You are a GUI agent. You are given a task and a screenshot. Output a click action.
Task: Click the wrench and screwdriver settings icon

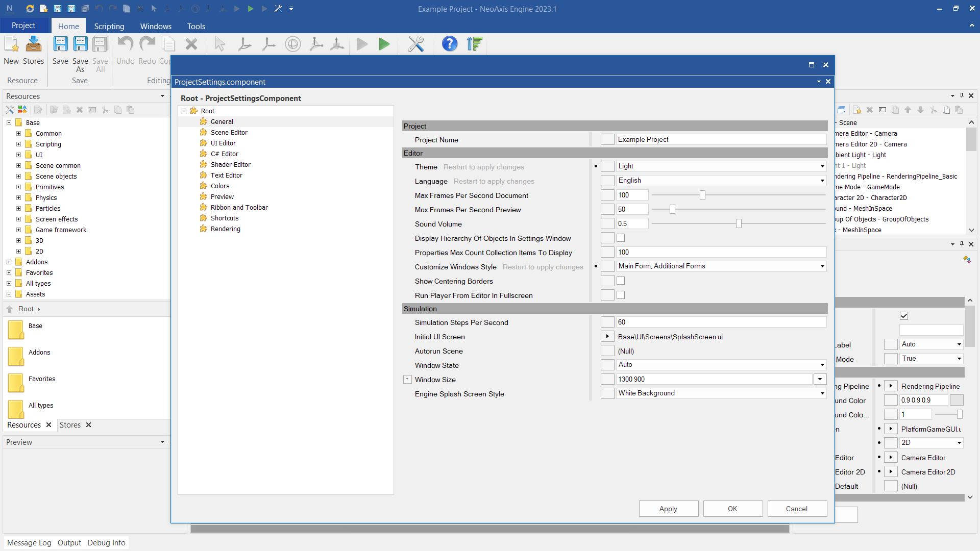[416, 44]
